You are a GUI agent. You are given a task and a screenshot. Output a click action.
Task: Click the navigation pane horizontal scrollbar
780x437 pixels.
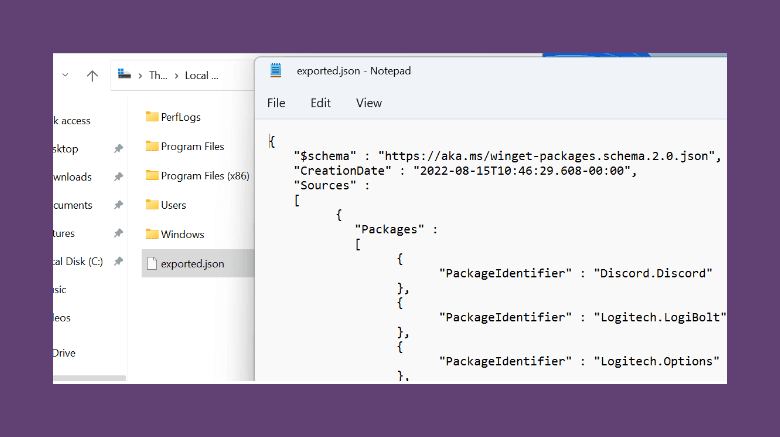(90, 378)
